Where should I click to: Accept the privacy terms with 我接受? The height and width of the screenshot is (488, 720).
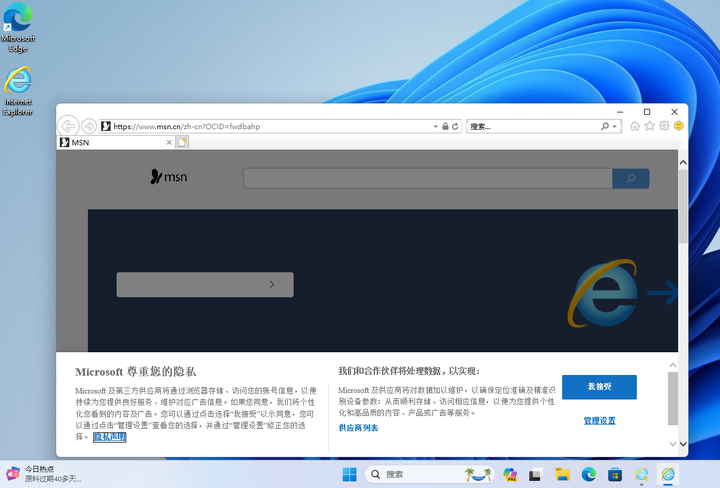click(x=599, y=387)
